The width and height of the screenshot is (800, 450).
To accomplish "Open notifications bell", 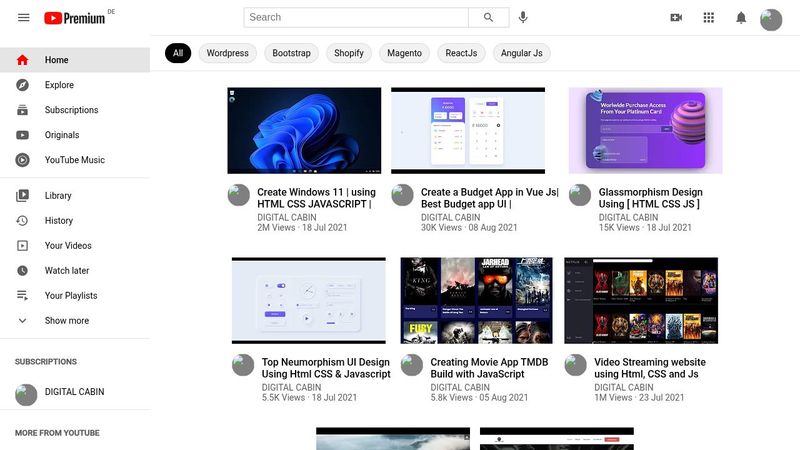I will click(x=741, y=18).
